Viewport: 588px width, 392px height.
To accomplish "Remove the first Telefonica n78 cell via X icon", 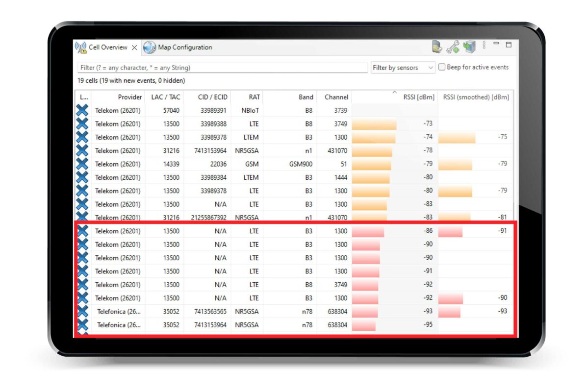I will click(82, 311).
